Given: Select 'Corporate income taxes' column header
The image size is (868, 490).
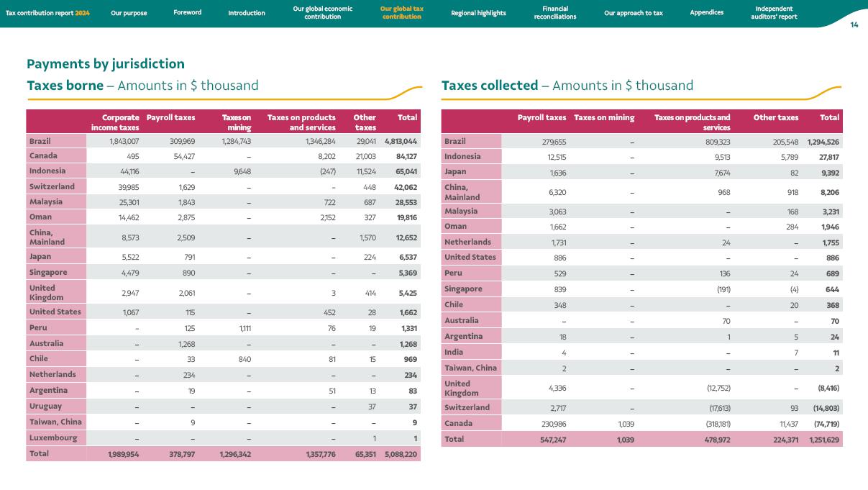Looking at the screenshot, I should 115,122.
